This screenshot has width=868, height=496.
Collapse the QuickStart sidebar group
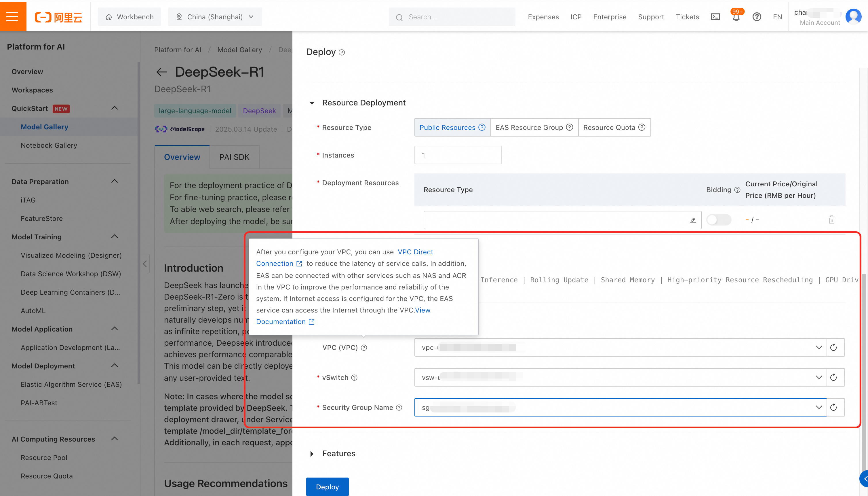point(115,108)
